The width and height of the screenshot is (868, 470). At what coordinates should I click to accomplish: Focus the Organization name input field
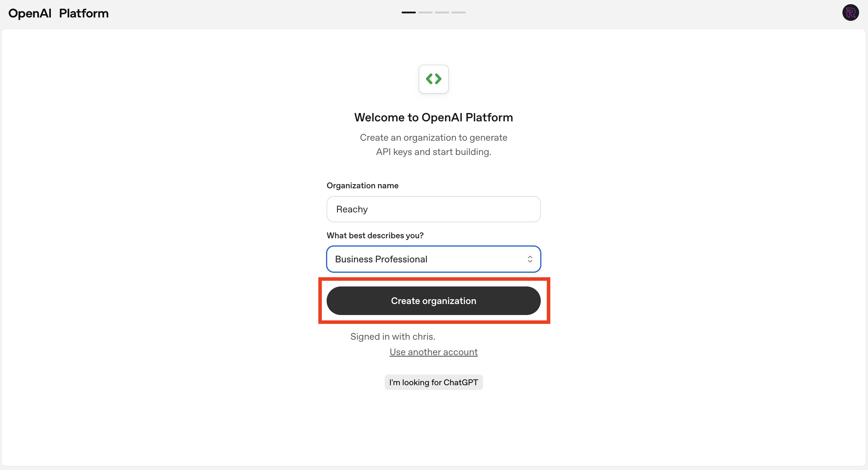click(x=433, y=209)
